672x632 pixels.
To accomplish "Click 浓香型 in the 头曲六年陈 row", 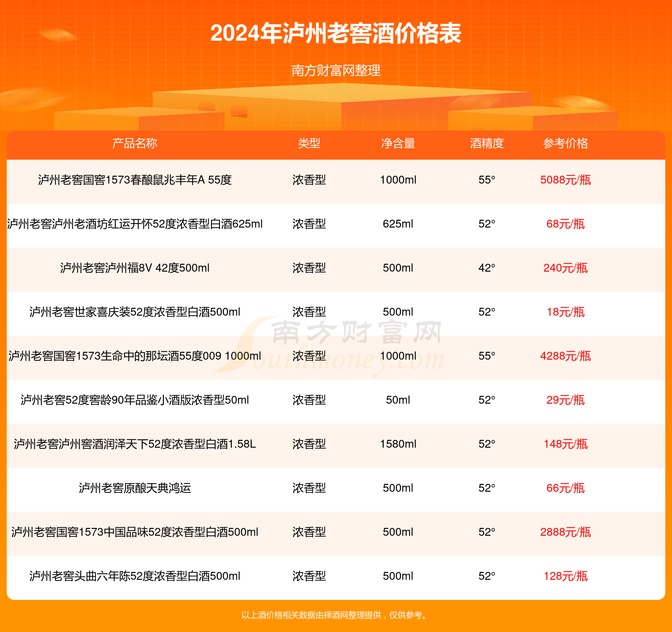I will [309, 576].
